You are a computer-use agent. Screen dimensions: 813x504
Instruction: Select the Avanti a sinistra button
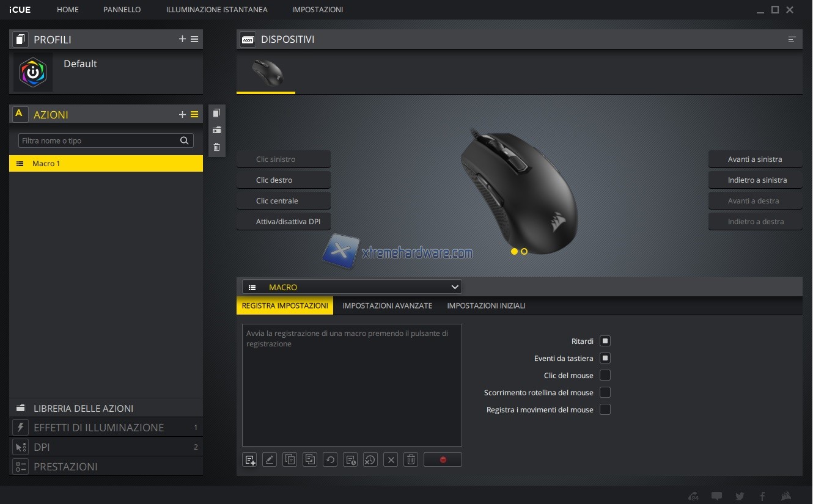point(755,159)
